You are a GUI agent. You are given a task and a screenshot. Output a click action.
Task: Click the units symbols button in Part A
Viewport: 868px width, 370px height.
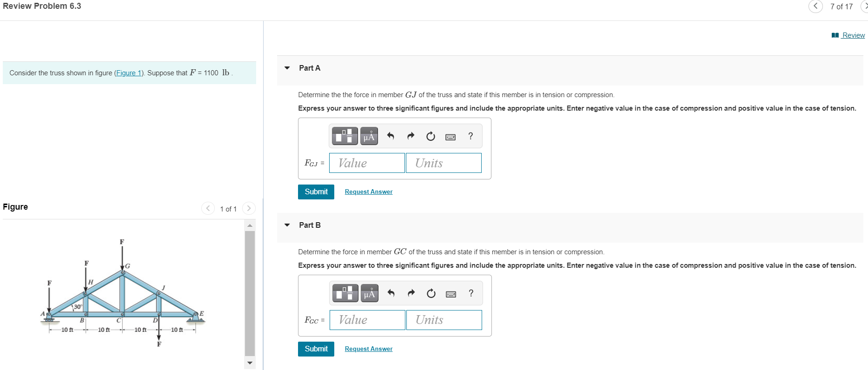[369, 136]
